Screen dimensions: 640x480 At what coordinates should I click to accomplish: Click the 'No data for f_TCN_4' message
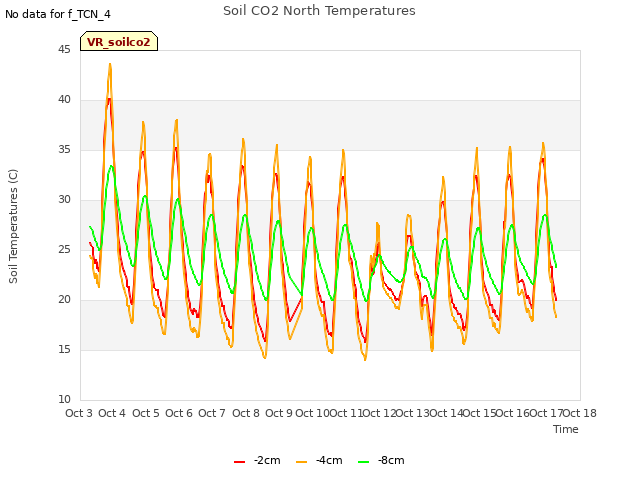coord(58,14)
